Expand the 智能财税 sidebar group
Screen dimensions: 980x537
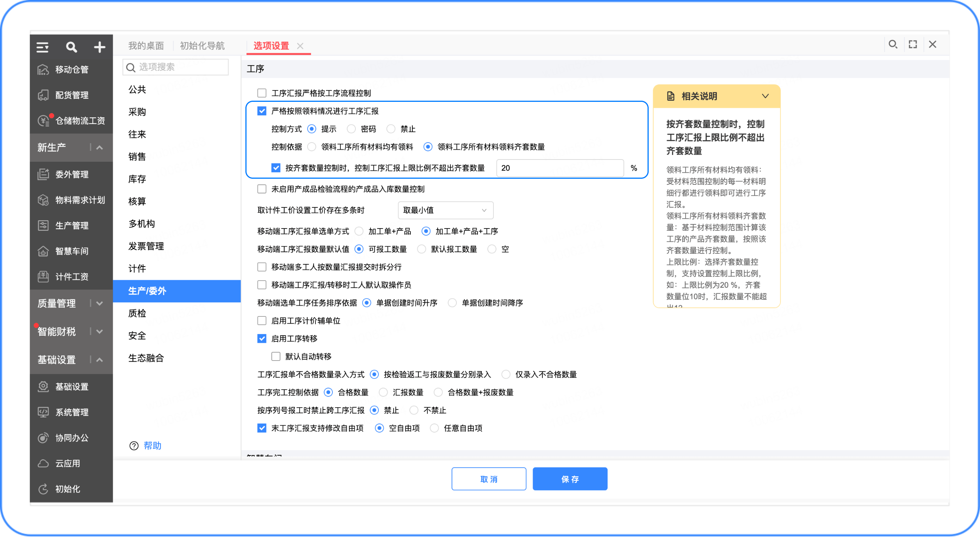[100, 332]
